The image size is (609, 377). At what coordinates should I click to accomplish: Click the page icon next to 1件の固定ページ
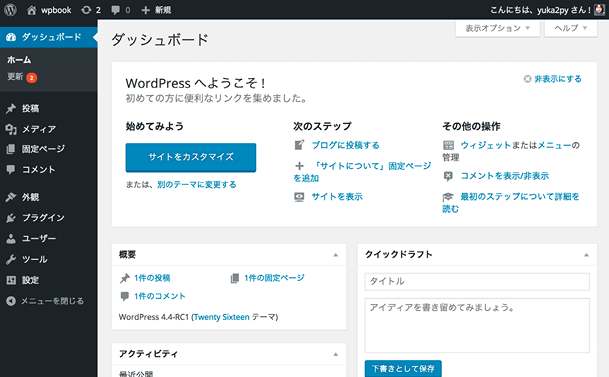(235, 278)
